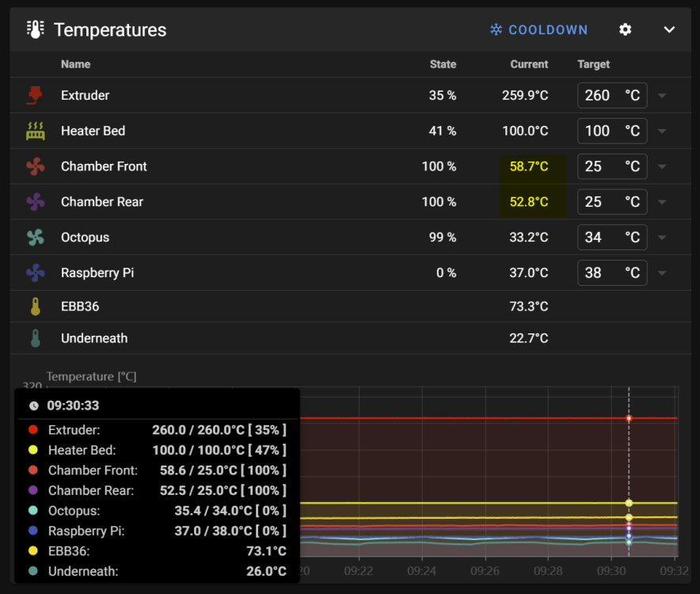Collapse the Temperatures panel with chevron
Screen dimensions: 700x594
point(669,29)
